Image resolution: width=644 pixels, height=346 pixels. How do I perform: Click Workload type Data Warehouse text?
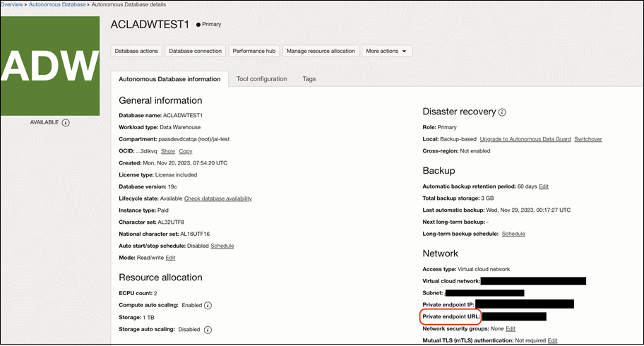pyautogui.click(x=180, y=127)
